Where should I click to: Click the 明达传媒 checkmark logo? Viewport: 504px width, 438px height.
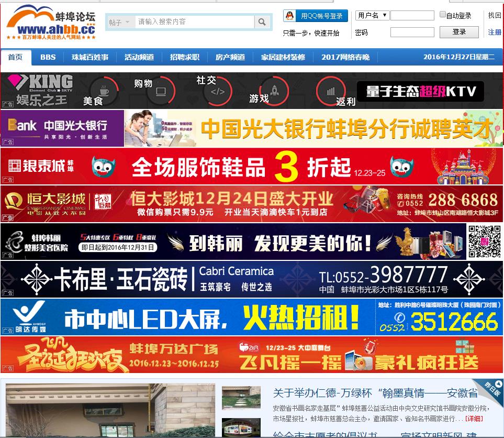pos(30,313)
